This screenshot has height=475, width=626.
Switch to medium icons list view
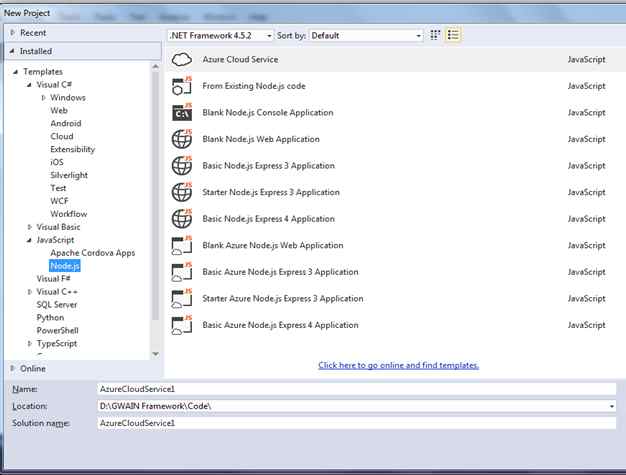453,35
